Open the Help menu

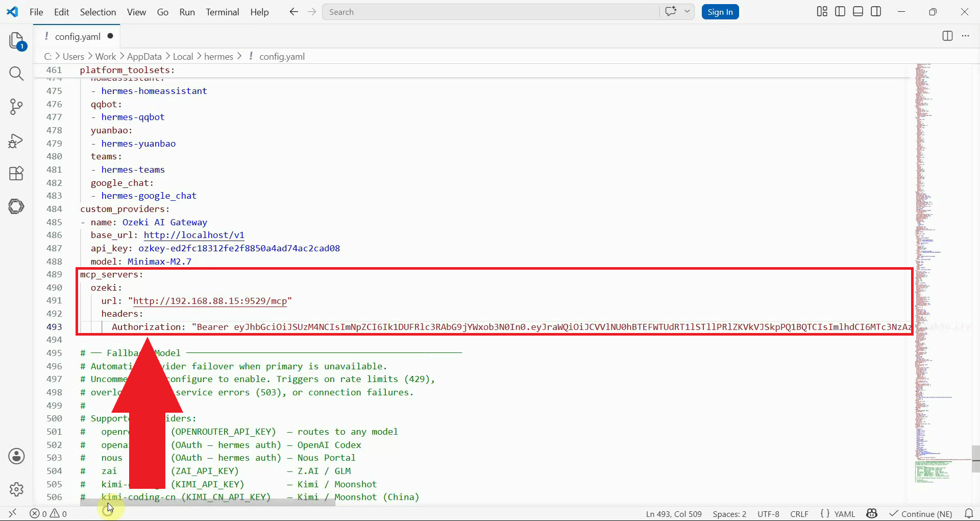coord(259,12)
